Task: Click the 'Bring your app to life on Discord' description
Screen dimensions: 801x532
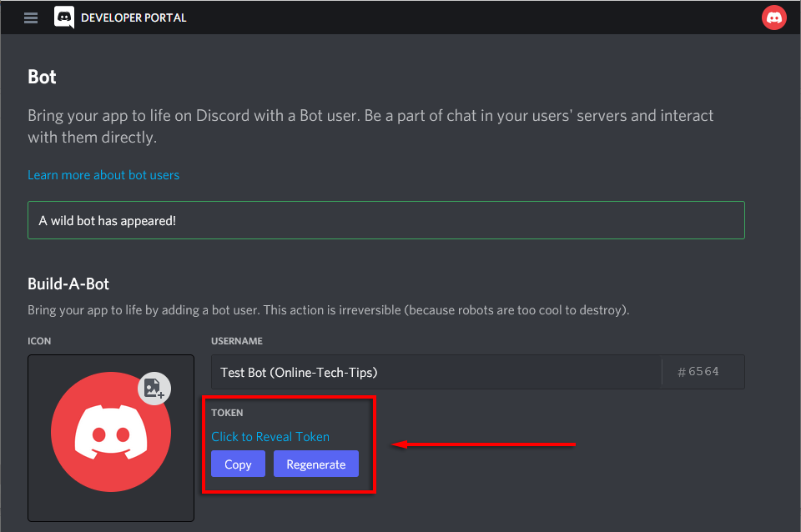Action: [370, 126]
